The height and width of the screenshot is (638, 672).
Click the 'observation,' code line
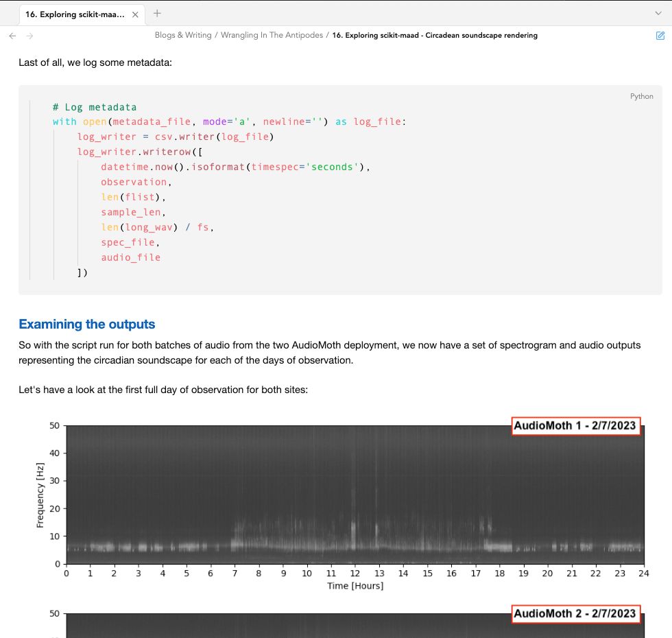coord(136,182)
